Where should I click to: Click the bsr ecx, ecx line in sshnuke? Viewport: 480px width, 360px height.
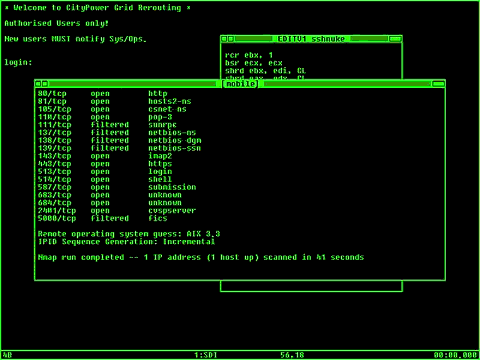pyautogui.click(x=253, y=63)
